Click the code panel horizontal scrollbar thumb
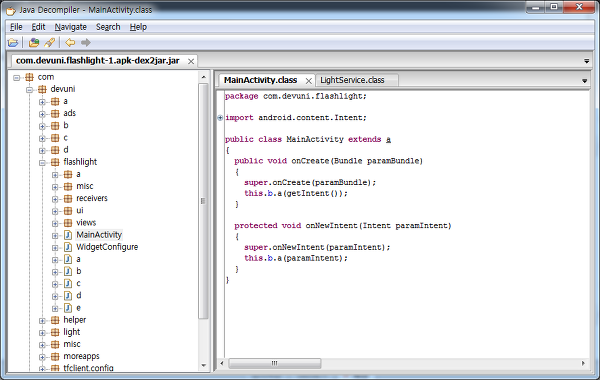The width and height of the screenshot is (600, 380). 275,363
